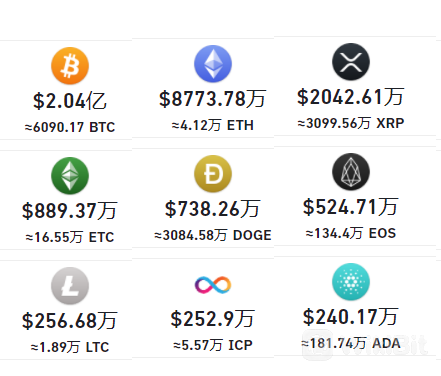Click the $2042.61万 XRP value
The width and height of the screenshot is (441, 376).
(351, 97)
